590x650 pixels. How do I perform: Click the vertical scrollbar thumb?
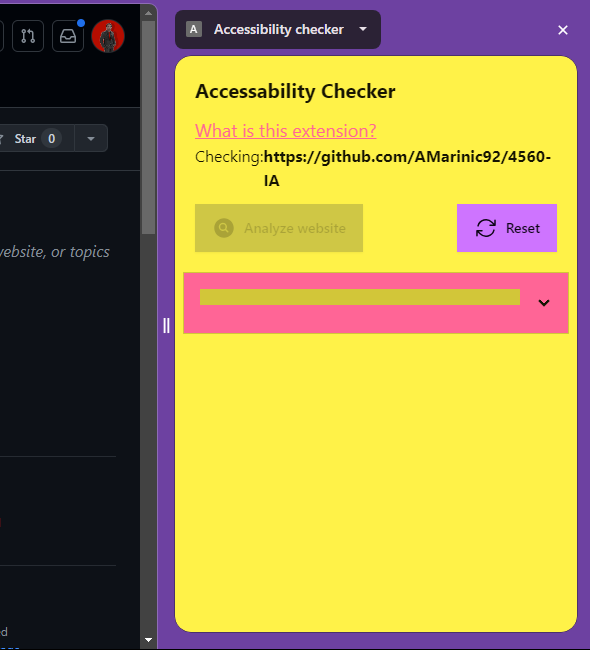pos(148,128)
